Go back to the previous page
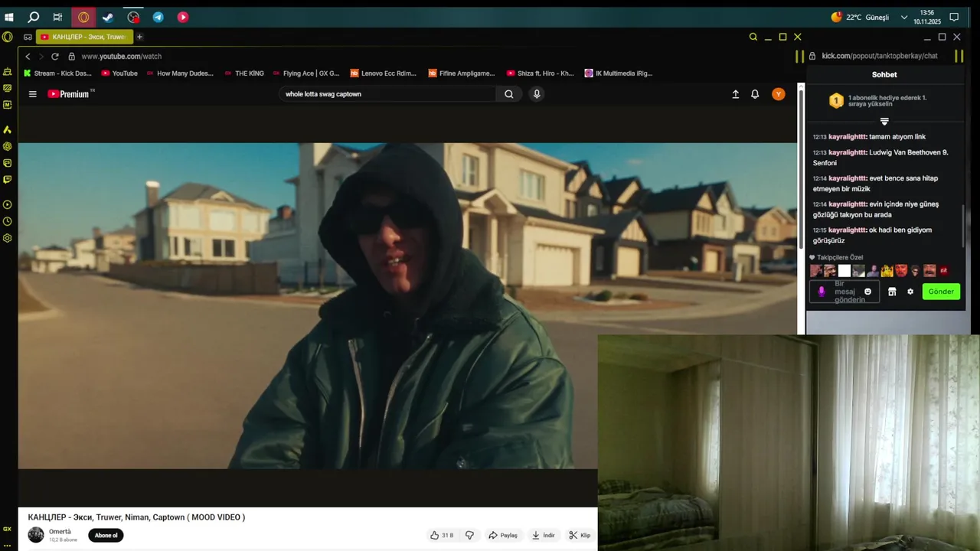980x551 pixels. pos(28,56)
